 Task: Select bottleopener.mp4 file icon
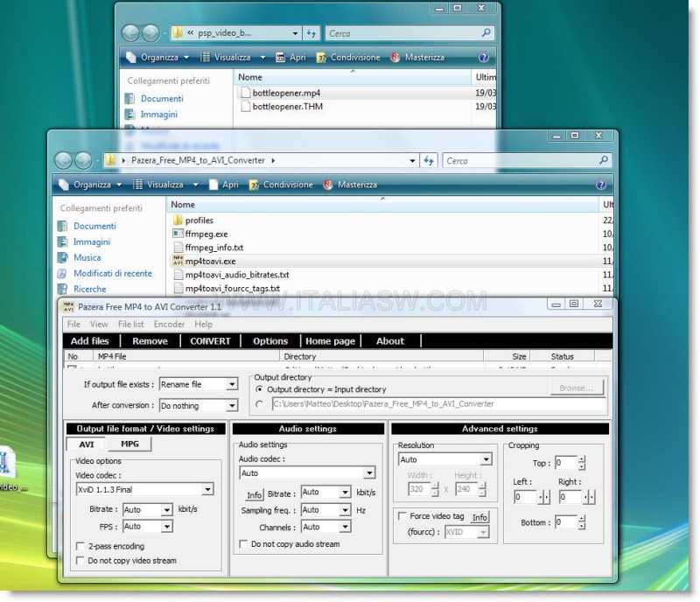click(x=245, y=93)
